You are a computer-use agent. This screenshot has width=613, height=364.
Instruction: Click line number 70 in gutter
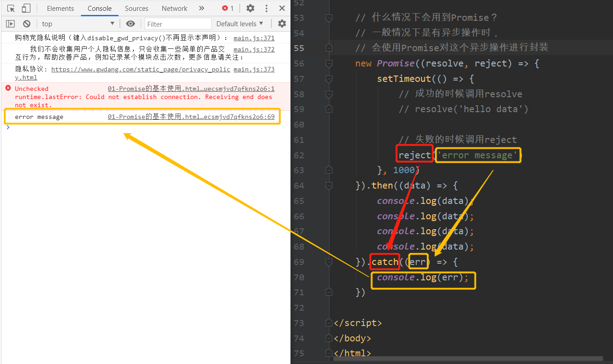tap(299, 277)
